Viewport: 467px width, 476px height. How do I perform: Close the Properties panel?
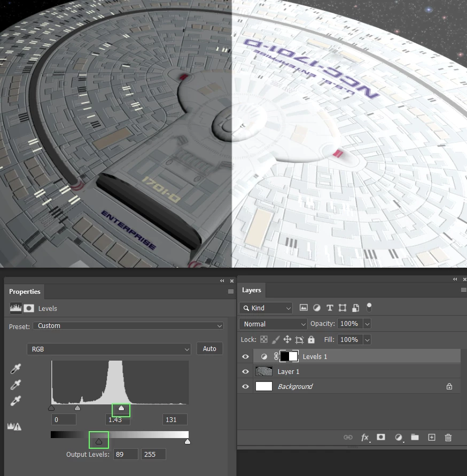232,281
